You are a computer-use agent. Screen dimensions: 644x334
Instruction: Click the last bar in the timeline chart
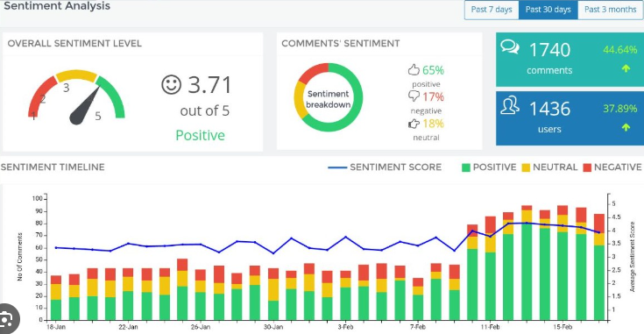point(599,267)
